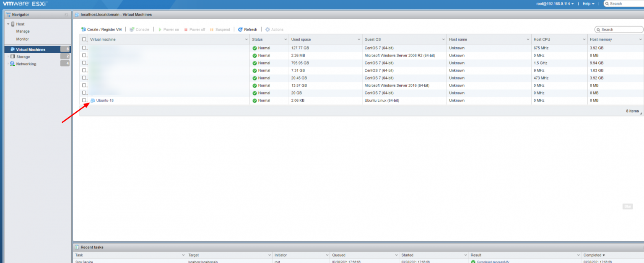644x263 pixels.
Task: Select the Storage icon in Navigator
Action: [x=13, y=57]
